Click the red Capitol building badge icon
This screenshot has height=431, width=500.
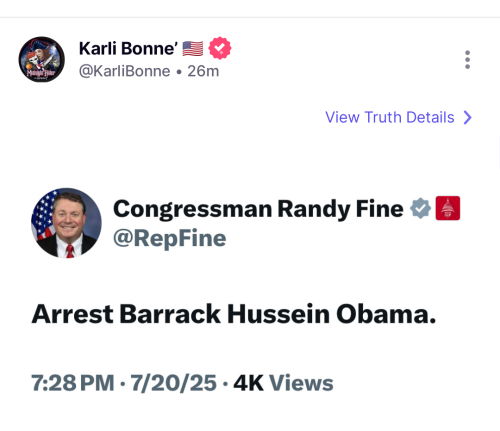tap(448, 208)
